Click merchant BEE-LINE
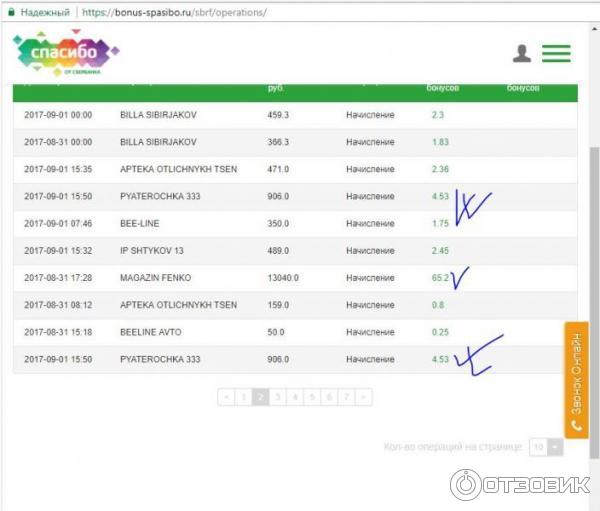 click(x=139, y=224)
